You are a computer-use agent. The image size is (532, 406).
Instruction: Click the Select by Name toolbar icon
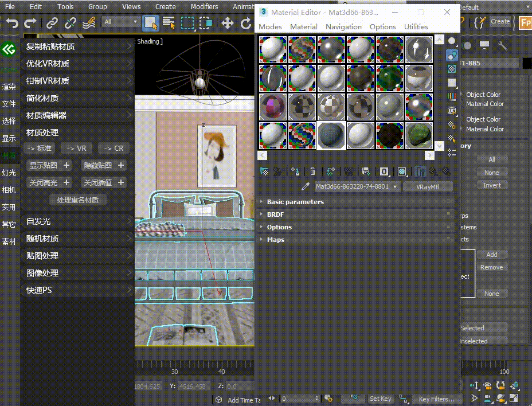click(169, 23)
